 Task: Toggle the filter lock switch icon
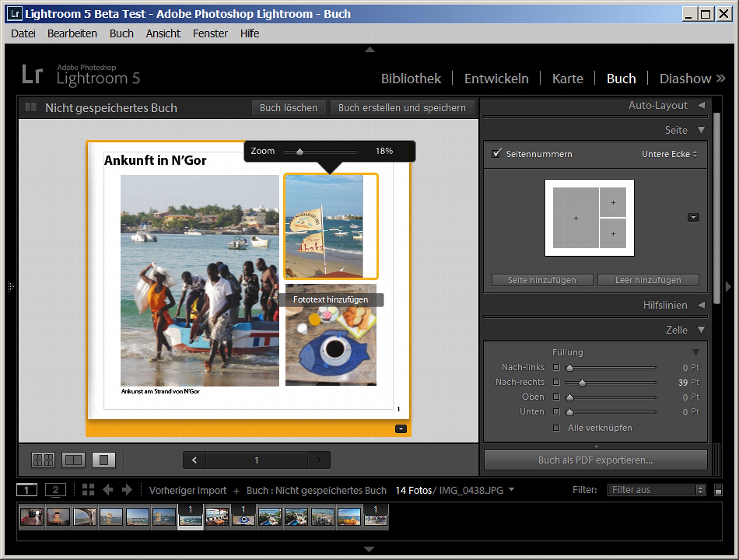coord(718,490)
